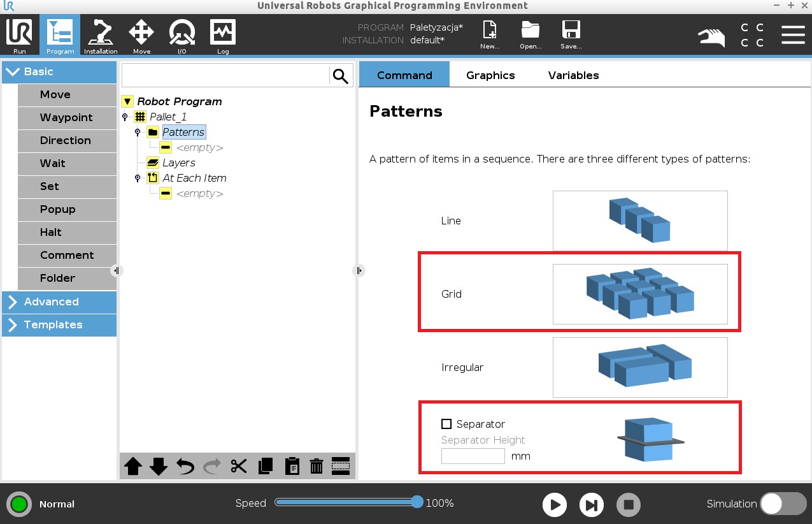Toggle the Simulation switch
This screenshot has height=524, width=812.
point(783,504)
